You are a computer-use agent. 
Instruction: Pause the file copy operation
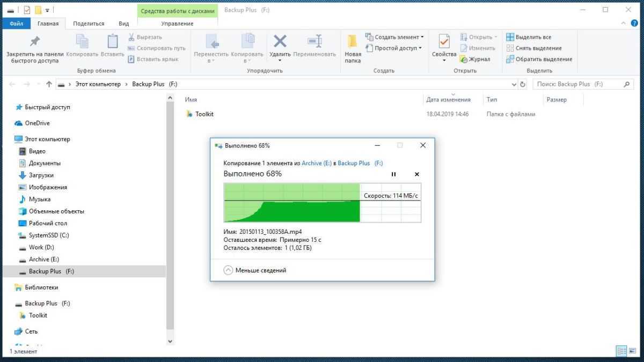393,174
